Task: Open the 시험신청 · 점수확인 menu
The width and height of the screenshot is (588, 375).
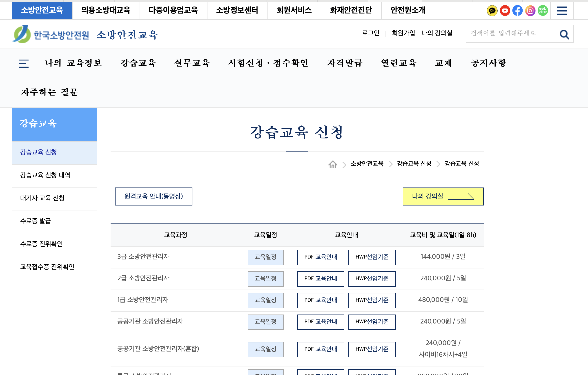Action: (268, 63)
